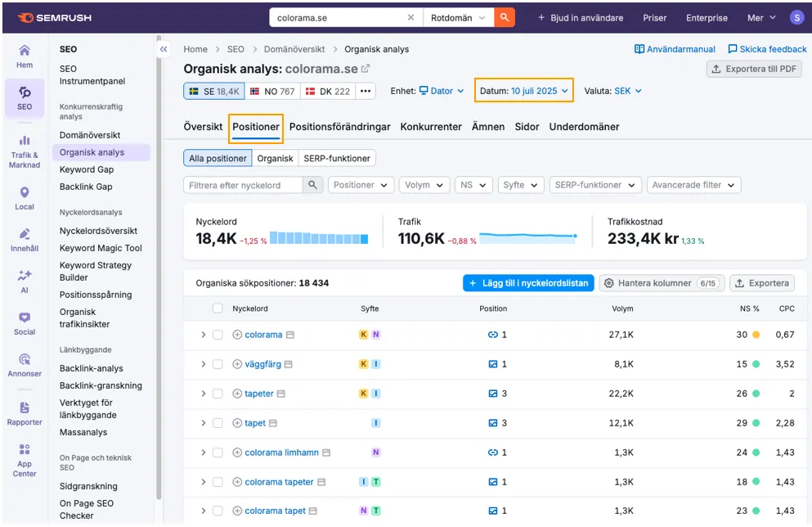Expand the tapeter keyword row

tap(204, 394)
